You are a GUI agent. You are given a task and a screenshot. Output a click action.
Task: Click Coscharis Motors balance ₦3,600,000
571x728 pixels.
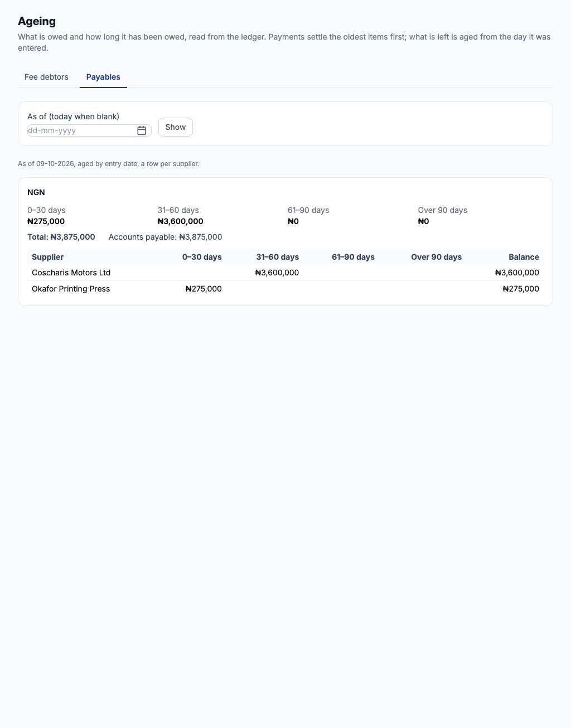[x=517, y=273]
